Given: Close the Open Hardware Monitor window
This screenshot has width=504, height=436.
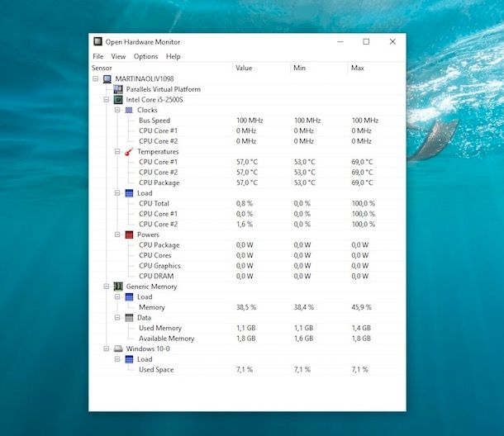Looking at the screenshot, I should (x=392, y=42).
